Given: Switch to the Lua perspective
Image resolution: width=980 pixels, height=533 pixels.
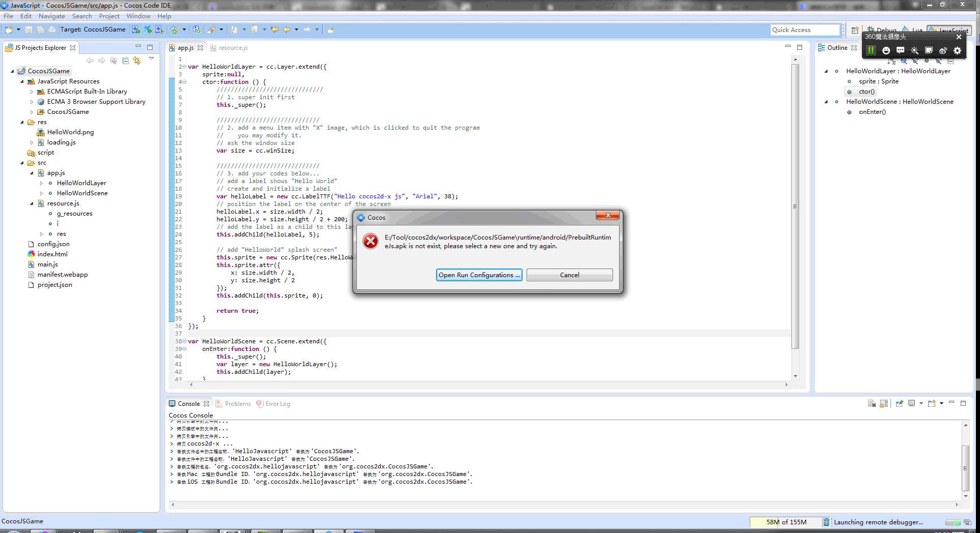Looking at the screenshot, I should 912,30.
